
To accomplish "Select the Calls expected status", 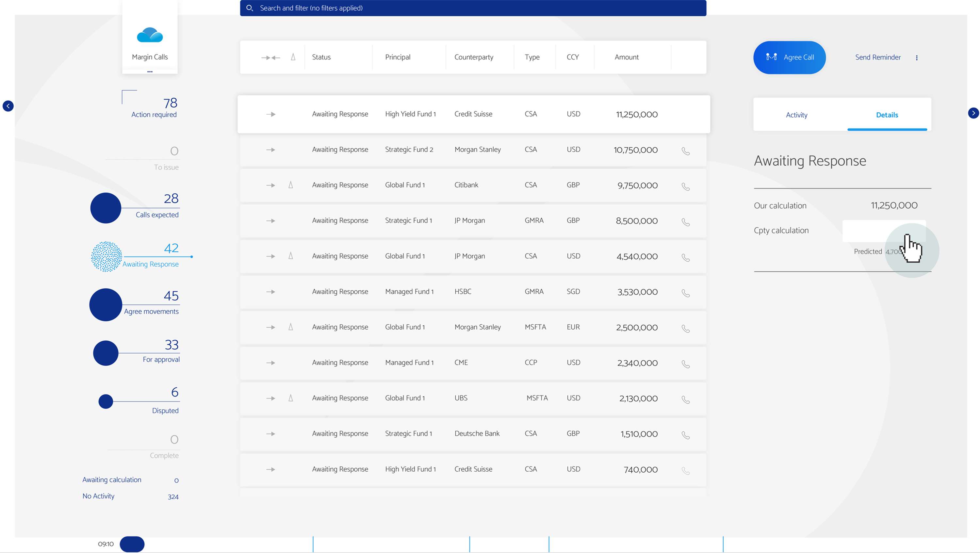I will coord(157,206).
